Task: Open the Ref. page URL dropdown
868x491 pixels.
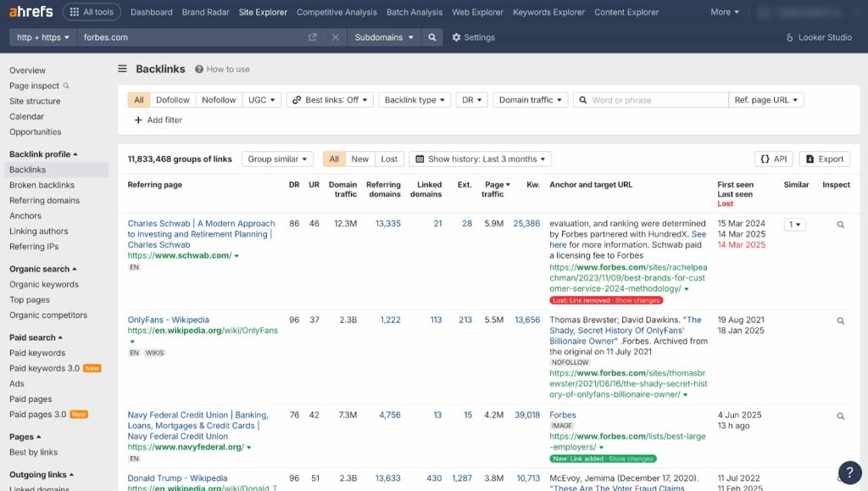Action: [x=766, y=99]
